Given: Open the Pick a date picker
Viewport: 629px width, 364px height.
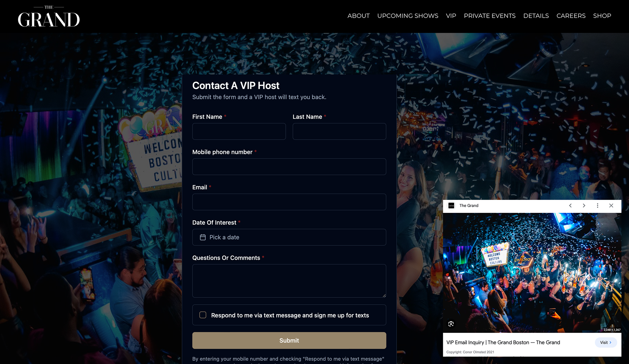Looking at the screenshot, I should tap(289, 237).
